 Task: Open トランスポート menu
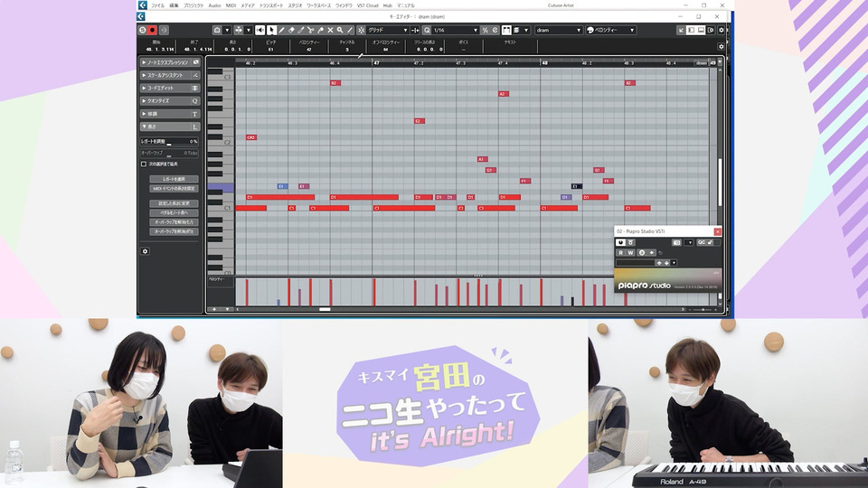tap(271, 5)
